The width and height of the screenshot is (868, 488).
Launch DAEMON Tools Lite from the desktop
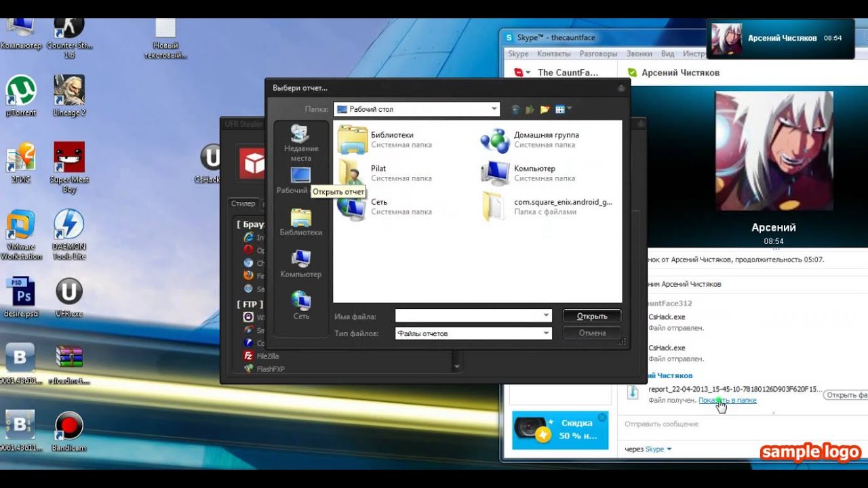pyautogui.click(x=69, y=235)
